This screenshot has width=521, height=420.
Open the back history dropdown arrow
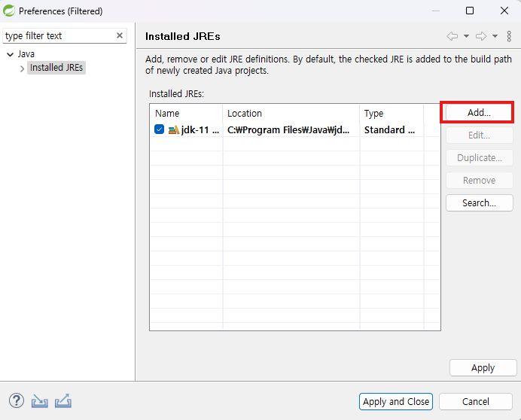point(466,36)
